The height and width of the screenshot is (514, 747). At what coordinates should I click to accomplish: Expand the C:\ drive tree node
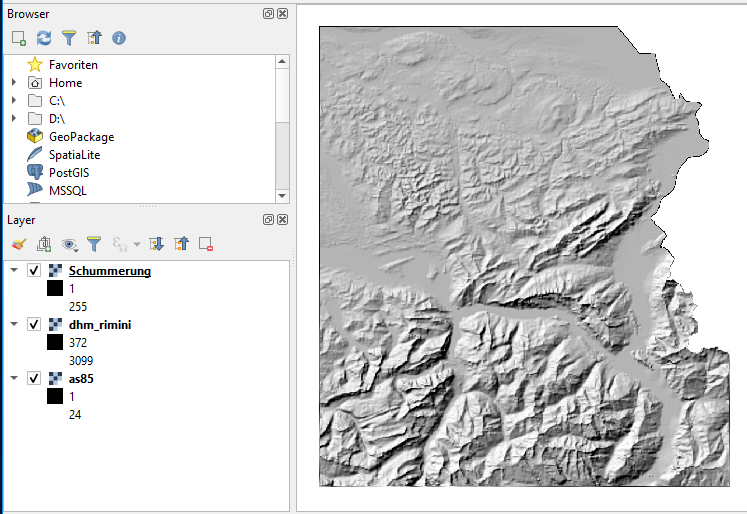13,101
